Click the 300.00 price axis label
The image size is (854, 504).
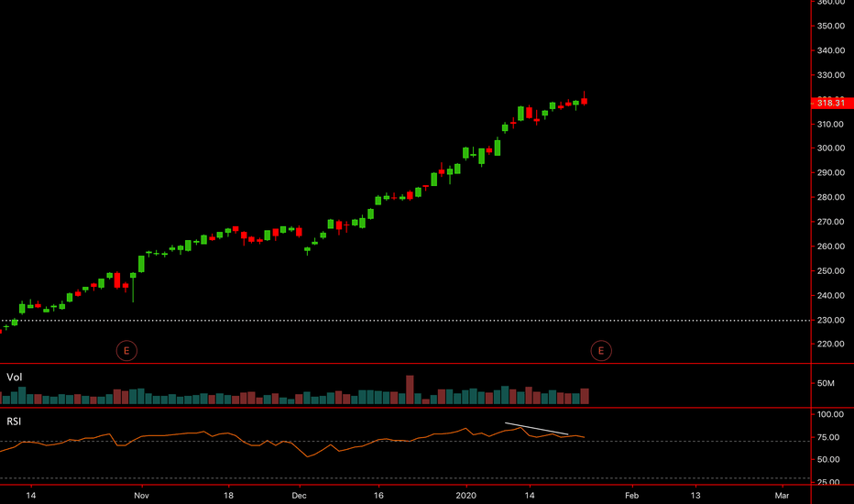[830, 148]
